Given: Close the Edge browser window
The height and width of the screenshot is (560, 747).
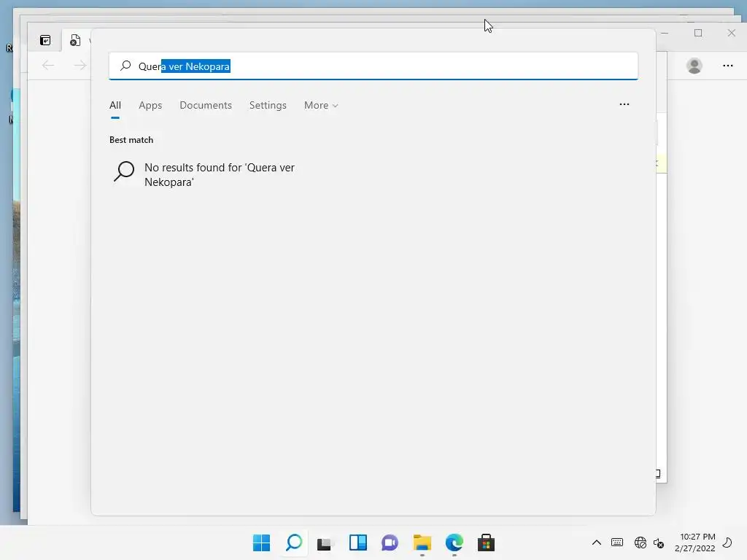Looking at the screenshot, I should click(731, 33).
